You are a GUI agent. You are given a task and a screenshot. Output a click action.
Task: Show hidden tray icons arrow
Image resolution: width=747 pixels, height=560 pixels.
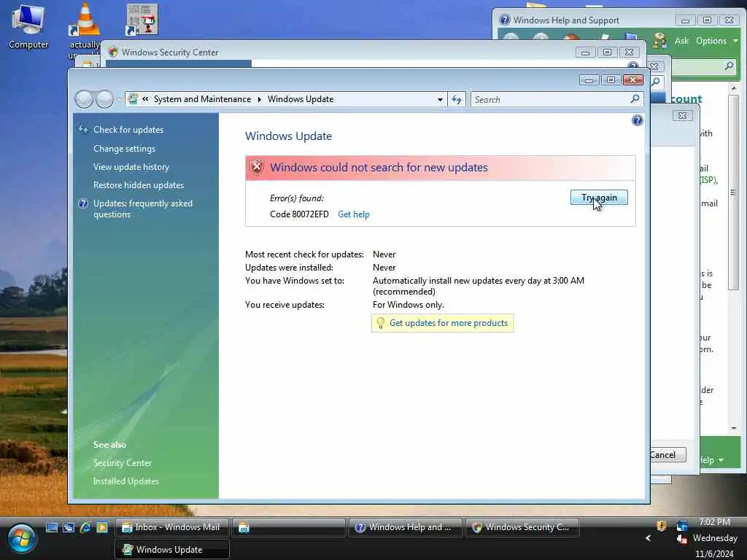pyautogui.click(x=648, y=538)
